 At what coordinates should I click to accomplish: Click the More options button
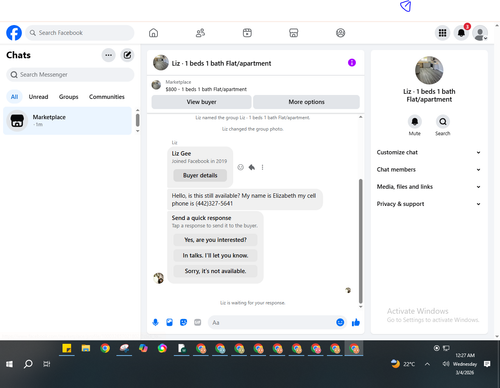[x=306, y=102]
